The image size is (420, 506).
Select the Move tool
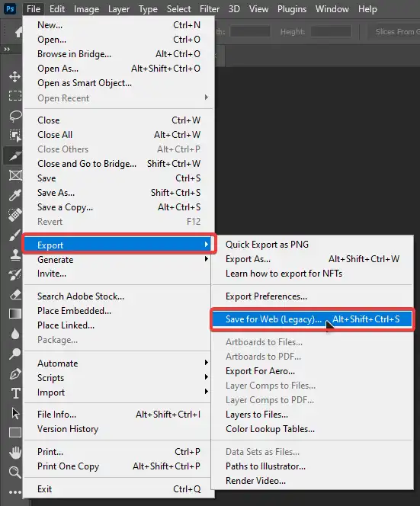[x=14, y=77]
